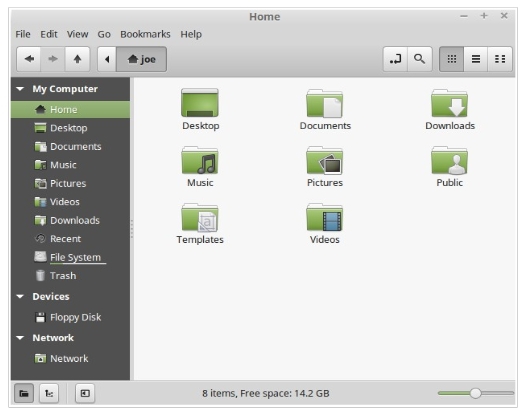Viewport: 522px width, 414px height.
Task: Select the Music folder icon
Action: (200, 160)
